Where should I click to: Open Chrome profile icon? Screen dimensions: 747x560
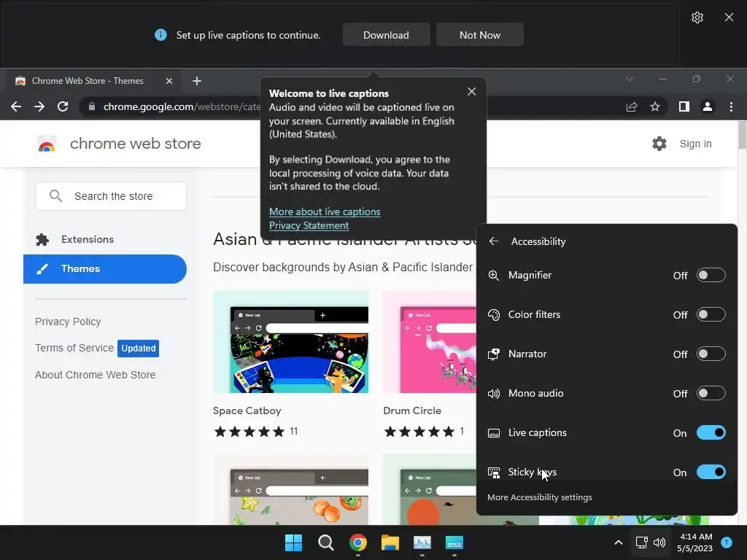coord(708,106)
